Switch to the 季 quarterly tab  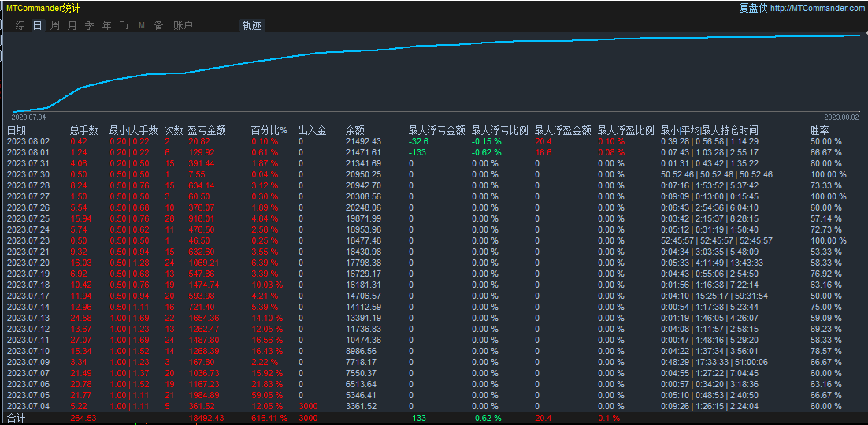point(89,25)
